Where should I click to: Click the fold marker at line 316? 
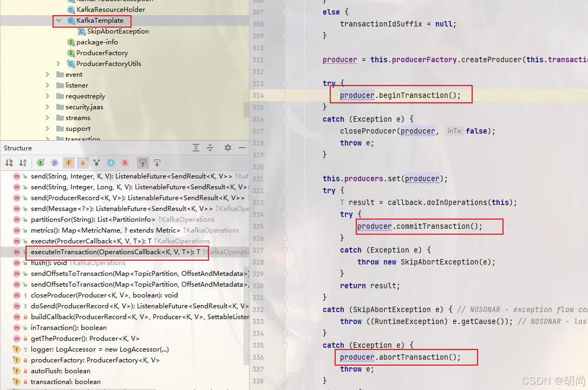pos(285,120)
